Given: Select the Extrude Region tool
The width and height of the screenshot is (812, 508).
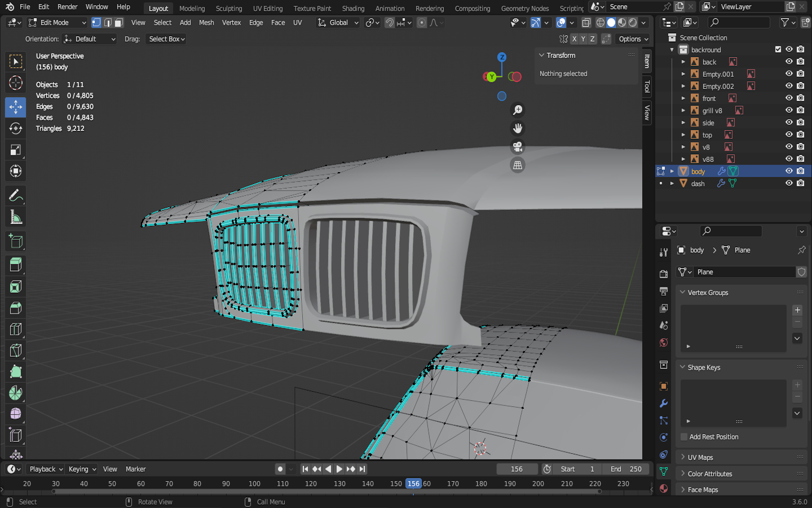Looking at the screenshot, I should click(x=16, y=265).
